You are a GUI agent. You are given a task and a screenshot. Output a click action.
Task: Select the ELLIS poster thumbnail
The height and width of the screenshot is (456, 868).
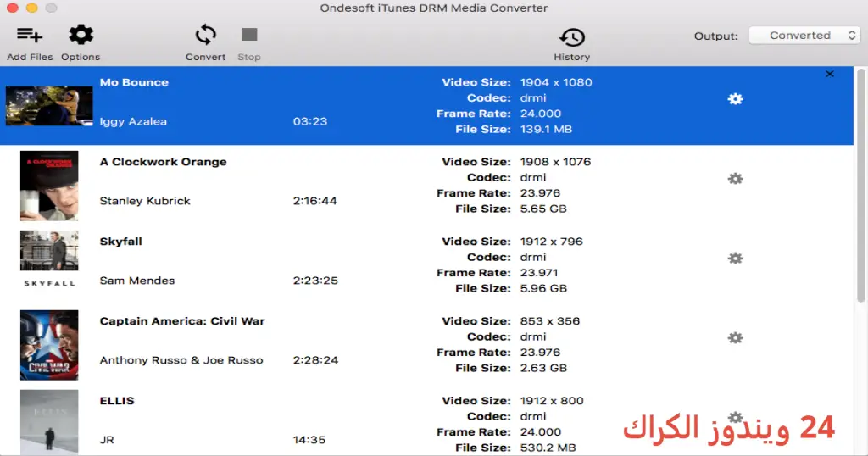click(49, 422)
